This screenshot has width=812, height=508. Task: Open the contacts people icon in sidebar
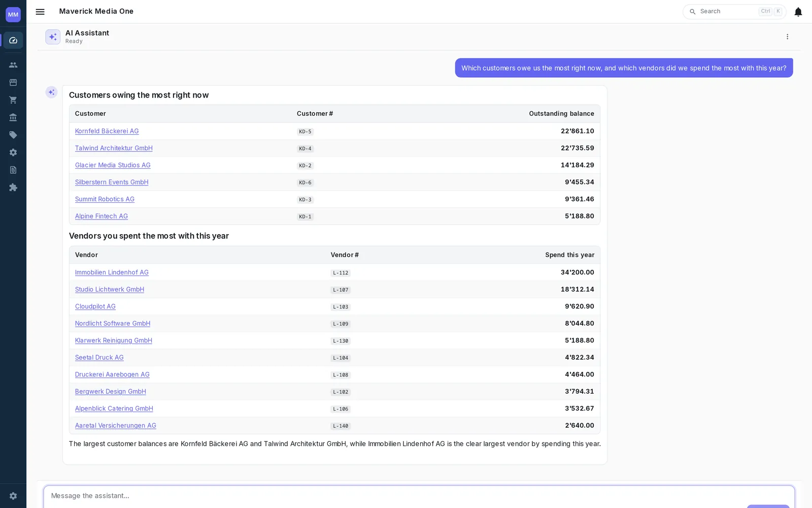tap(13, 65)
